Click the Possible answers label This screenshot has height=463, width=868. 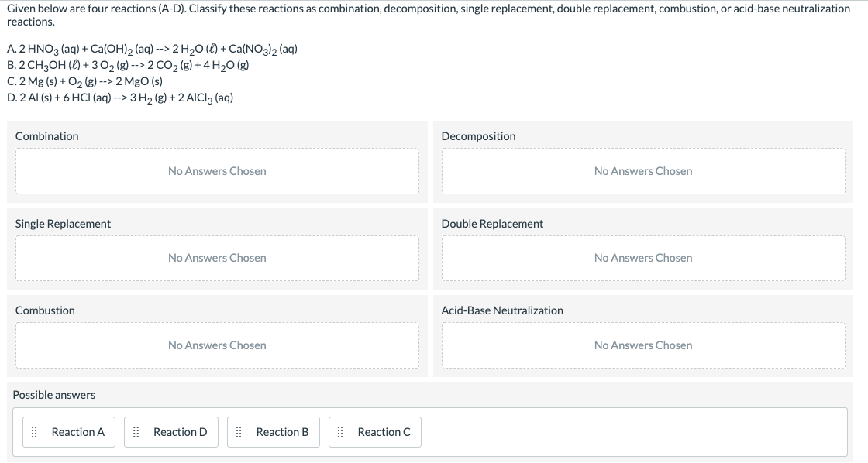(54, 395)
